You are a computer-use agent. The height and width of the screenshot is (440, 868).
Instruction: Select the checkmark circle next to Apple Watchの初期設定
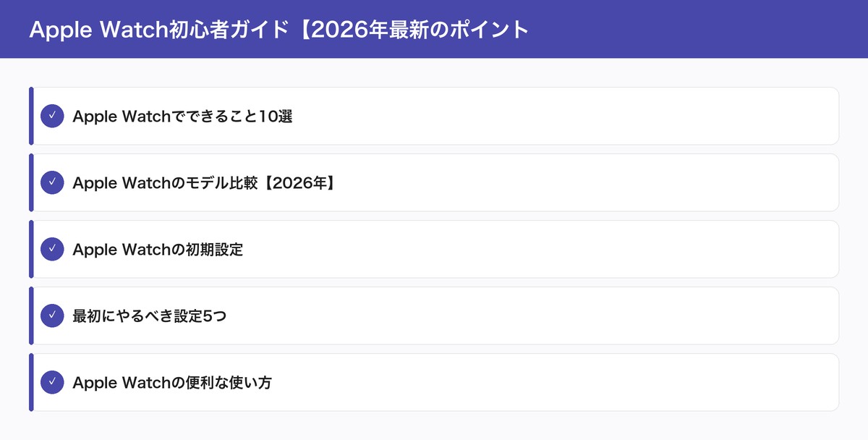pyautogui.click(x=52, y=249)
